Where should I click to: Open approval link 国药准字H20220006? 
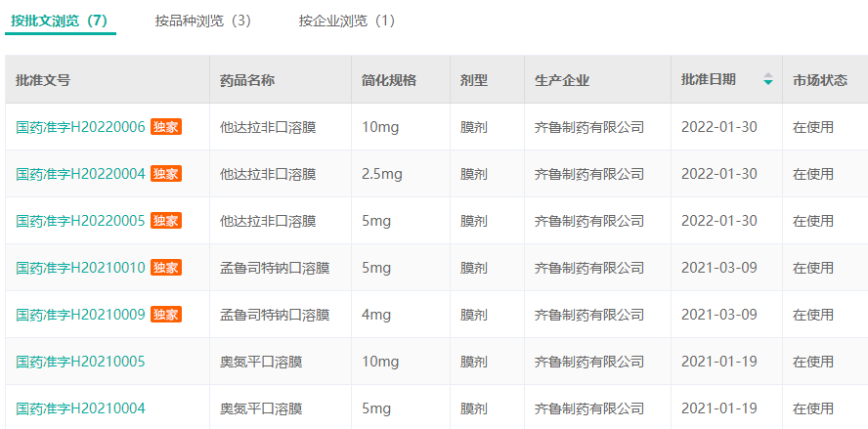pyautogui.click(x=80, y=127)
